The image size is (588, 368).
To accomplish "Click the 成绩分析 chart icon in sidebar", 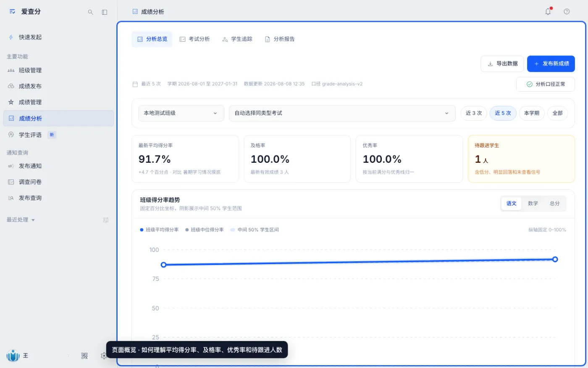I will [x=11, y=119].
